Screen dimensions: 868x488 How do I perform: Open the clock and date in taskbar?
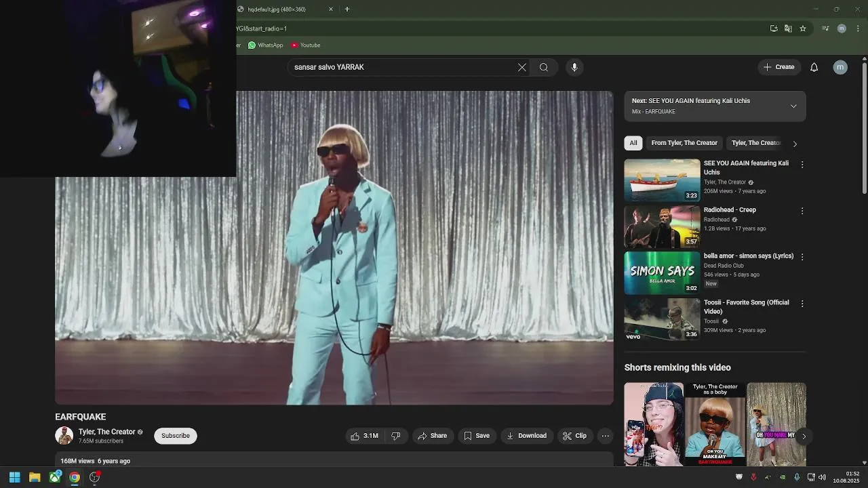pos(846,477)
